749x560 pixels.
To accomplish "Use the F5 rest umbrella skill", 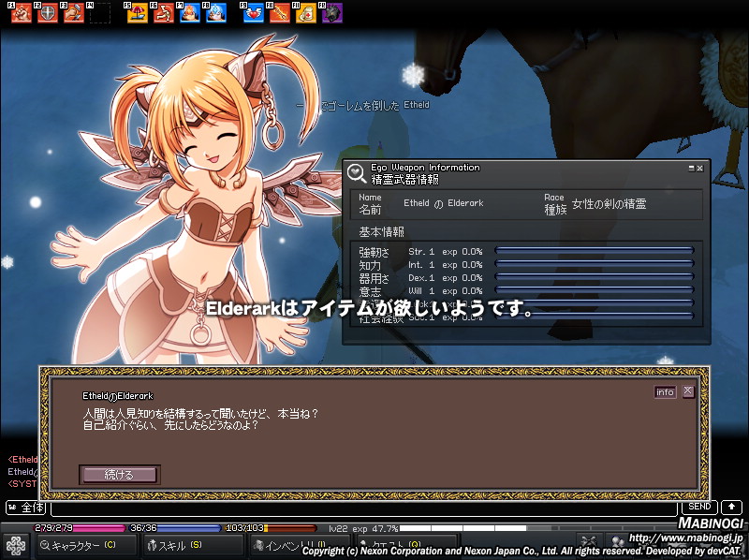I will tap(137, 13).
